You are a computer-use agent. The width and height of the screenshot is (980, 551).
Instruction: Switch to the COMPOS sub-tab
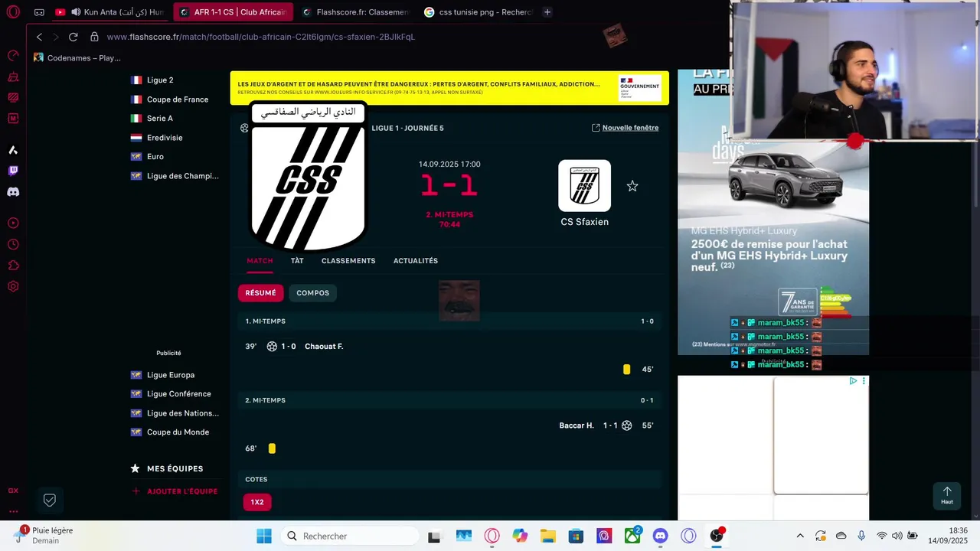312,293
